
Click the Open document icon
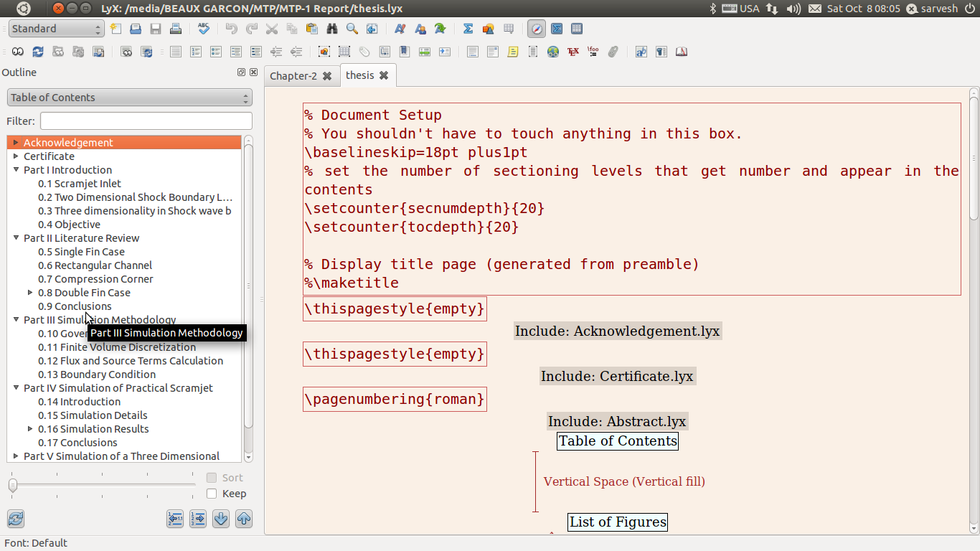pyautogui.click(x=136, y=29)
